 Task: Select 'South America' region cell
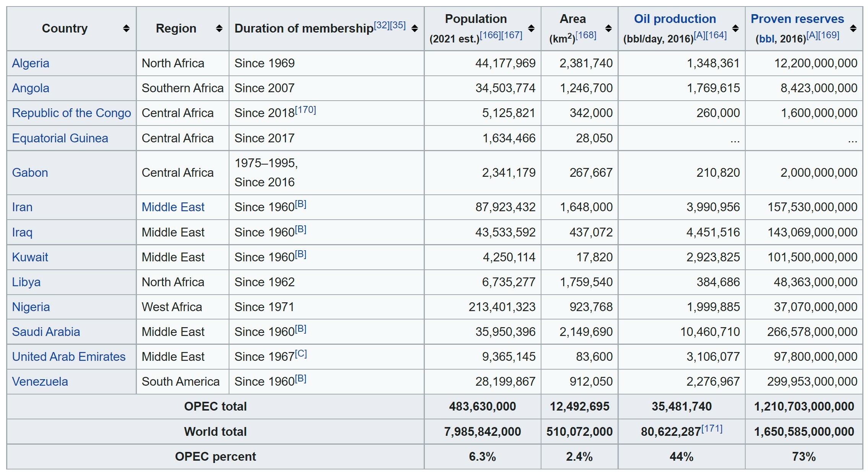click(x=180, y=381)
